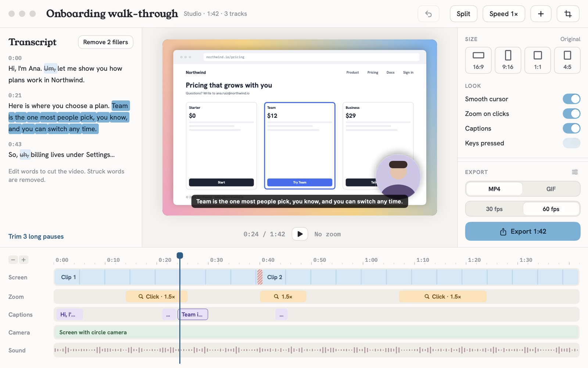Click the circular camera avatar in preview
The image size is (588, 368).
coord(398,176)
